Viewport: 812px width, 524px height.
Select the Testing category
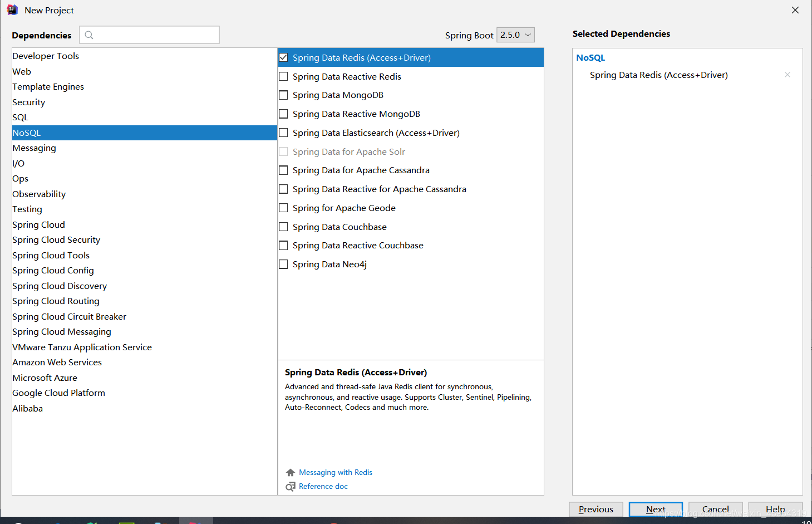(145, 209)
